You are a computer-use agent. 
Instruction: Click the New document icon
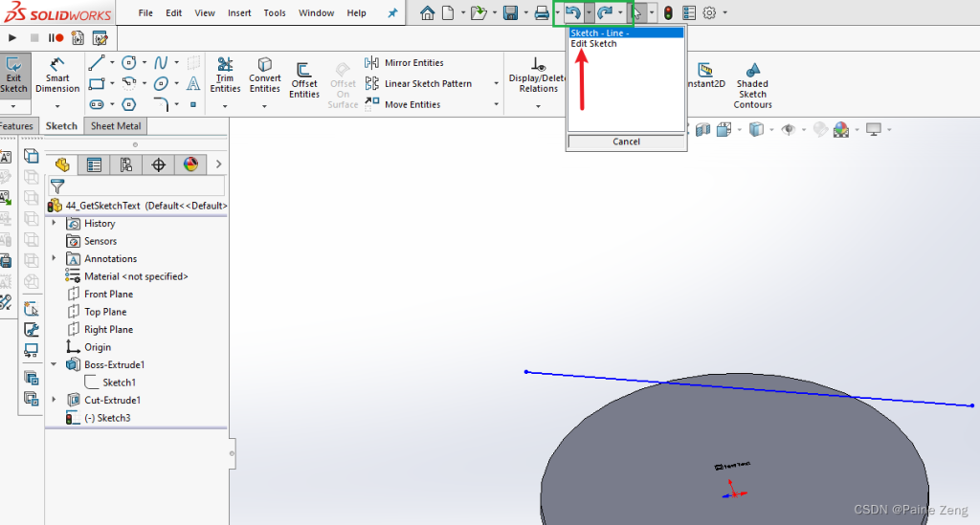pos(448,12)
